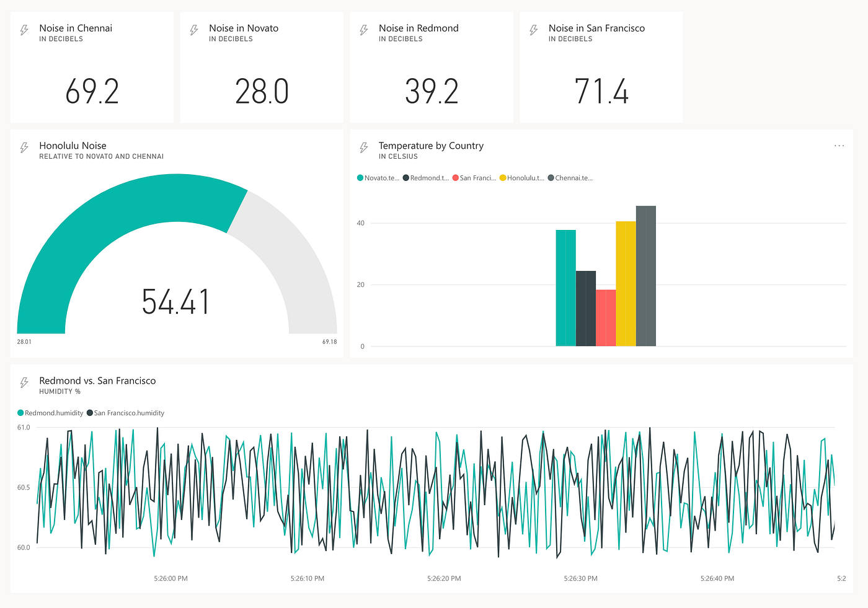868x608 pixels.
Task: Click the 71.4 value on Noise in San Francisco
Action: [601, 92]
